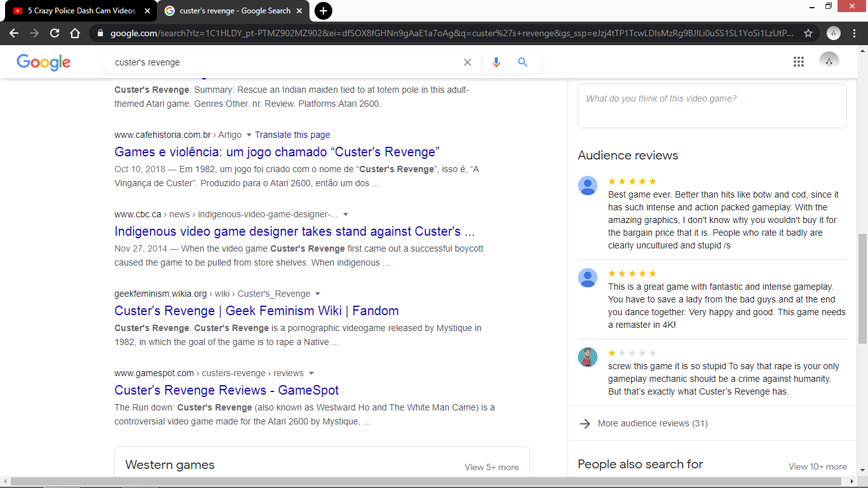Open the Google account avatar
This screenshot has height=488, width=868.
tap(829, 62)
